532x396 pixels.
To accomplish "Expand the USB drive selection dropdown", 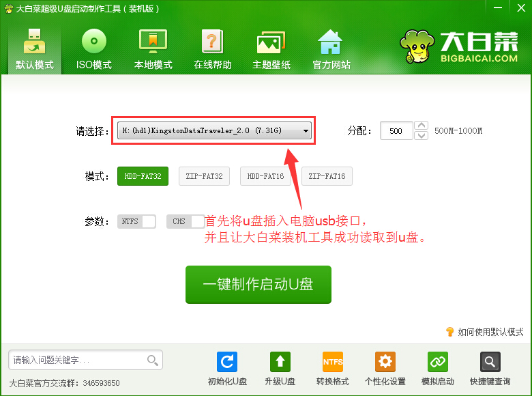I will pyautogui.click(x=214, y=130).
